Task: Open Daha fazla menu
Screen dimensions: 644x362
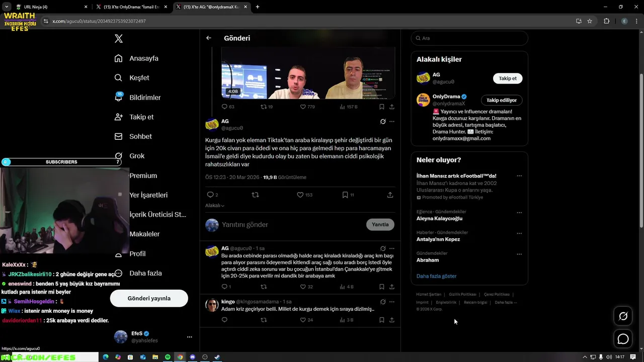Action: pyautogui.click(x=138, y=274)
